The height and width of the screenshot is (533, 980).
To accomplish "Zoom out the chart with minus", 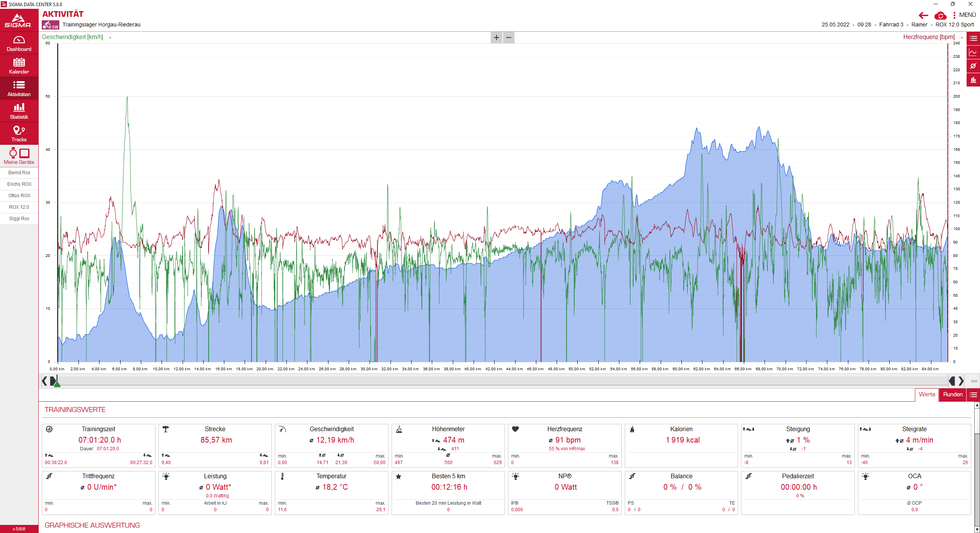I will pos(509,38).
